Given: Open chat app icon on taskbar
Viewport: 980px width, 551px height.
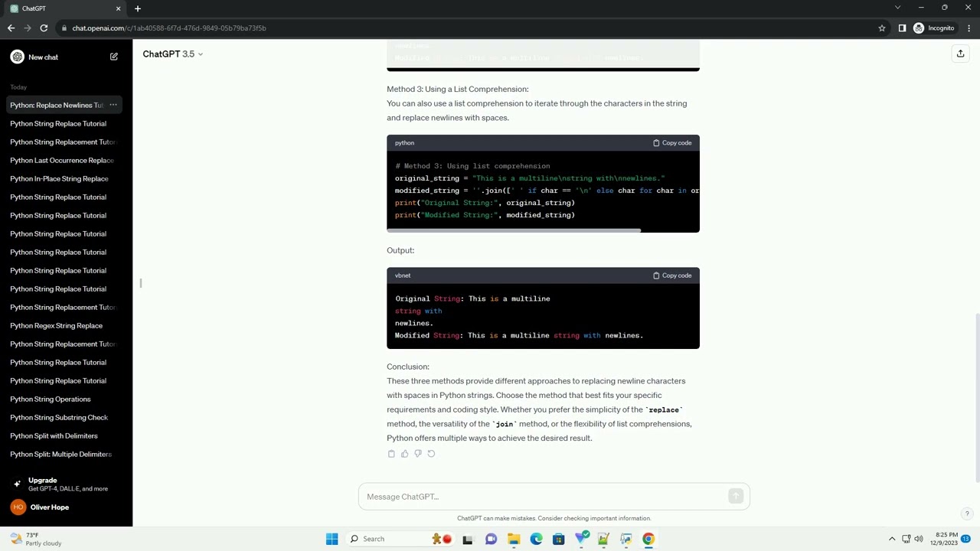Looking at the screenshot, I should (491, 539).
